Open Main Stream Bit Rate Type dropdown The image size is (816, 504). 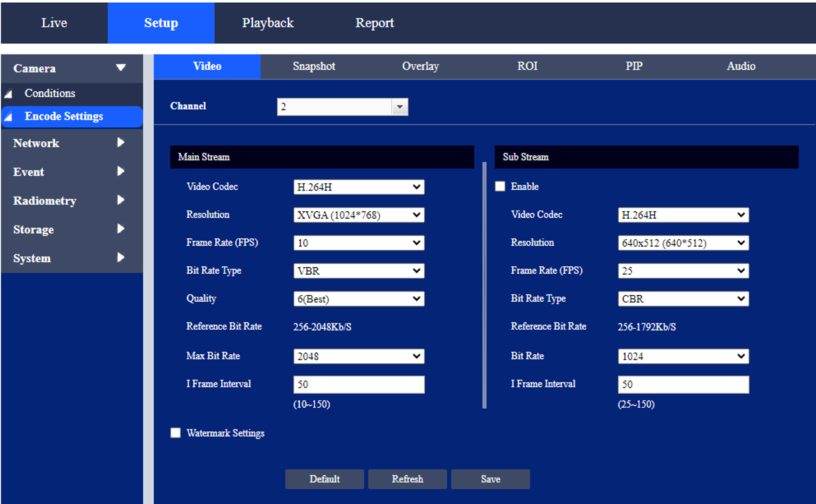point(358,271)
